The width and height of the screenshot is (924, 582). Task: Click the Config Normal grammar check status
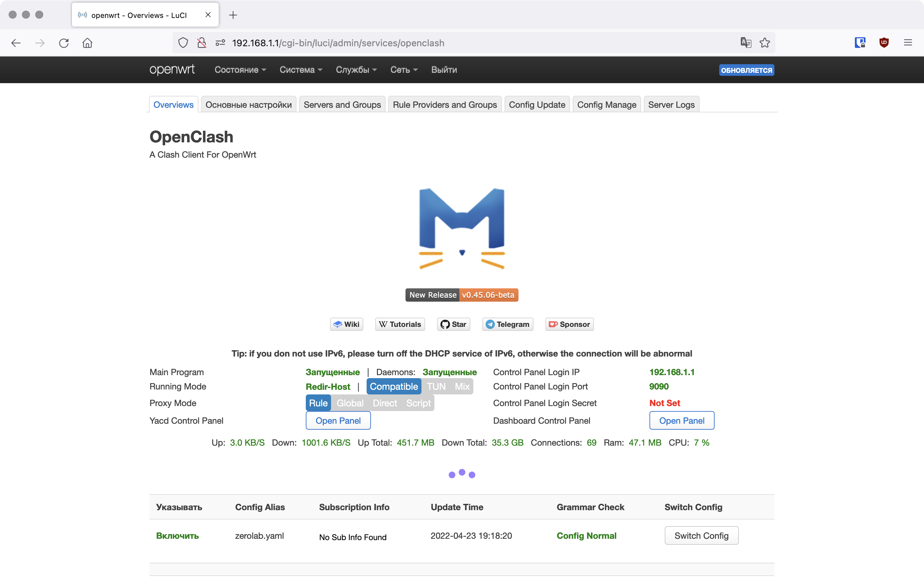coord(586,535)
